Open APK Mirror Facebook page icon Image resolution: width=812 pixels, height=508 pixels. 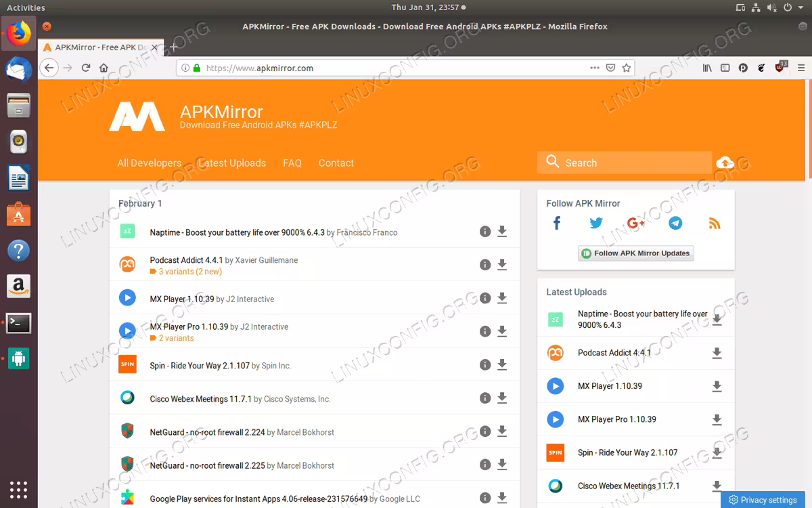click(x=557, y=223)
